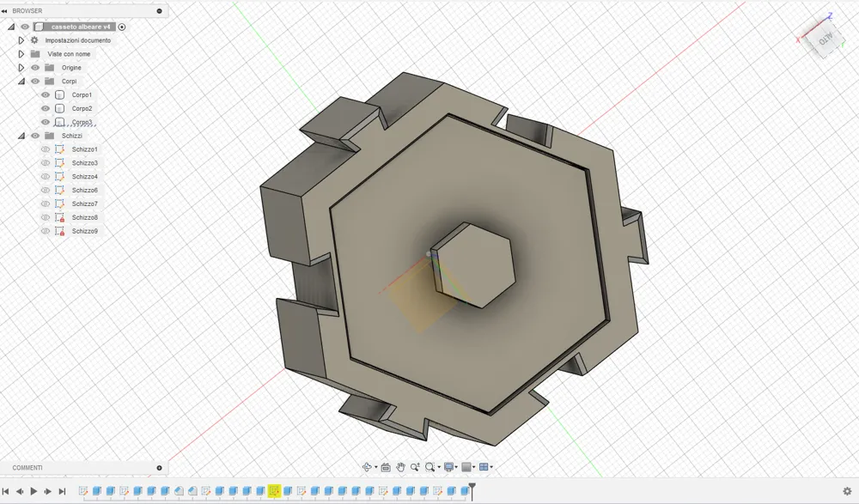The image size is (859, 504).
Task: Collapse the Browser panel with double arrows
Action: pos(5,11)
